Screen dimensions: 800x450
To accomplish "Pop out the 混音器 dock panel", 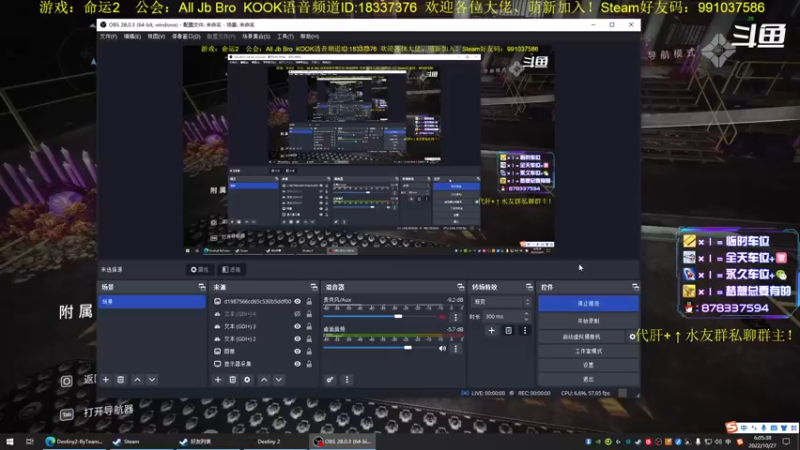I will pos(460,287).
